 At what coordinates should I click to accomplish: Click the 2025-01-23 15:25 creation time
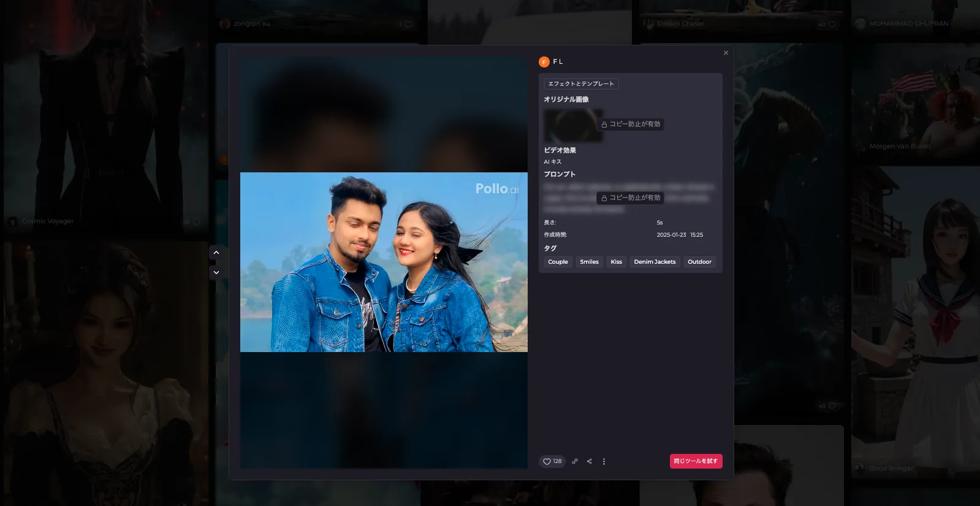pos(680,235)
